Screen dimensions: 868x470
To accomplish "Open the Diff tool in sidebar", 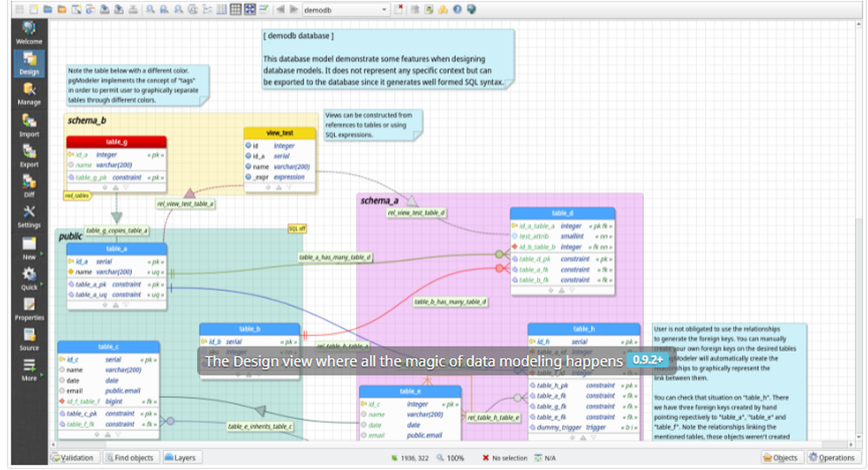I will (x=30, y=186).
